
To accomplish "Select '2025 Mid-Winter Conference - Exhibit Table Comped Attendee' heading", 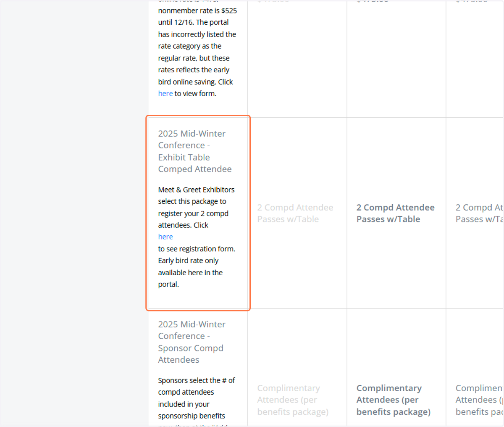I will (195, 151).
